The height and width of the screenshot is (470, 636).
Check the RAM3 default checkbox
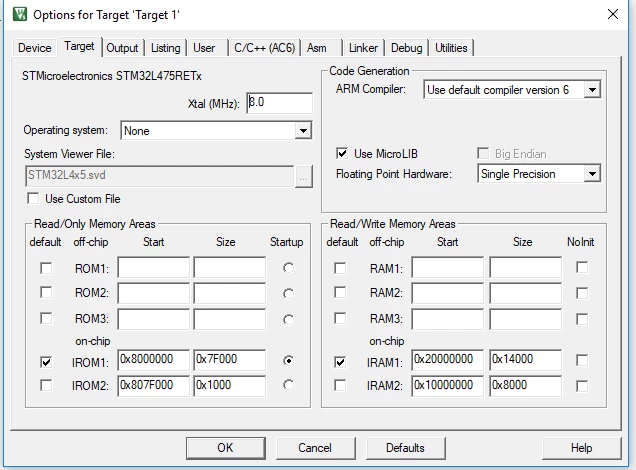pyautogui.click(x=340, y=318)
